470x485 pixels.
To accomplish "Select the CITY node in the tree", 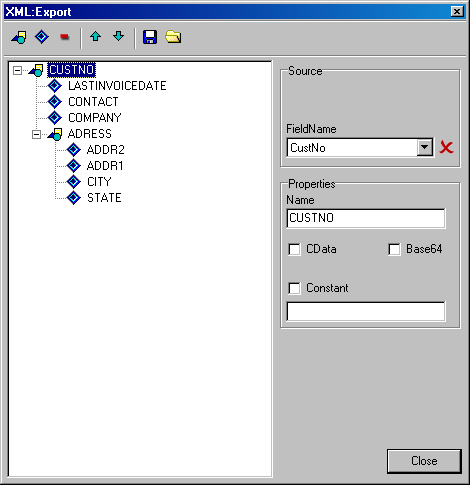I will (99, 182).
